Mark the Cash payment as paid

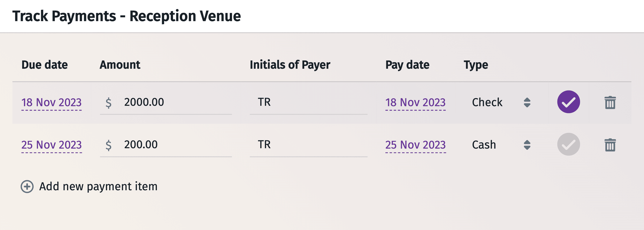click(x=569, y=144)
